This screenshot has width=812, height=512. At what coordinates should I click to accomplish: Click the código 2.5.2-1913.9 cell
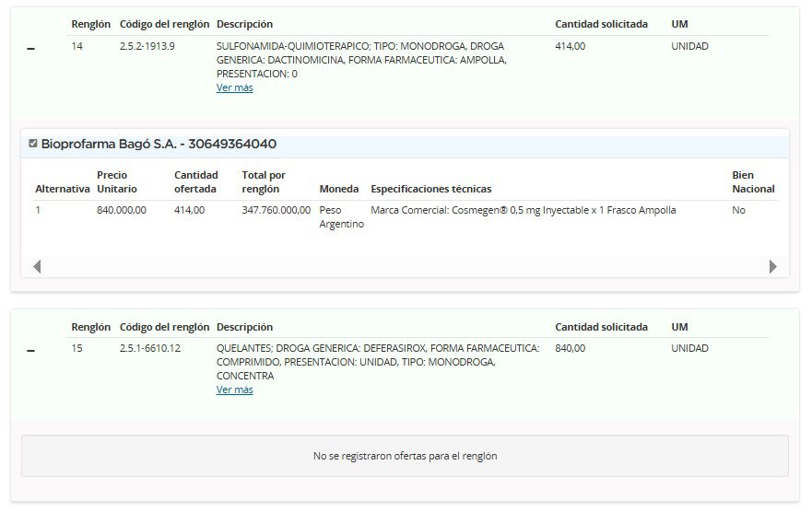pos(147,46)
